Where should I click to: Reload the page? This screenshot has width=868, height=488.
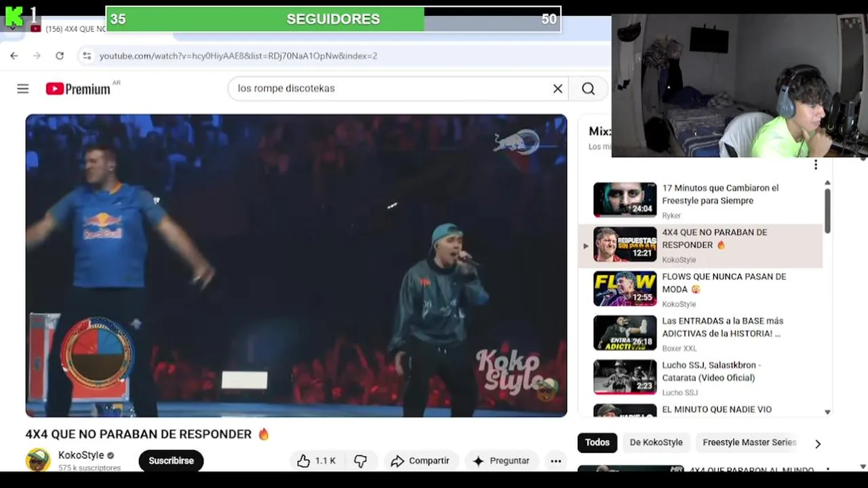click(60, 56)
